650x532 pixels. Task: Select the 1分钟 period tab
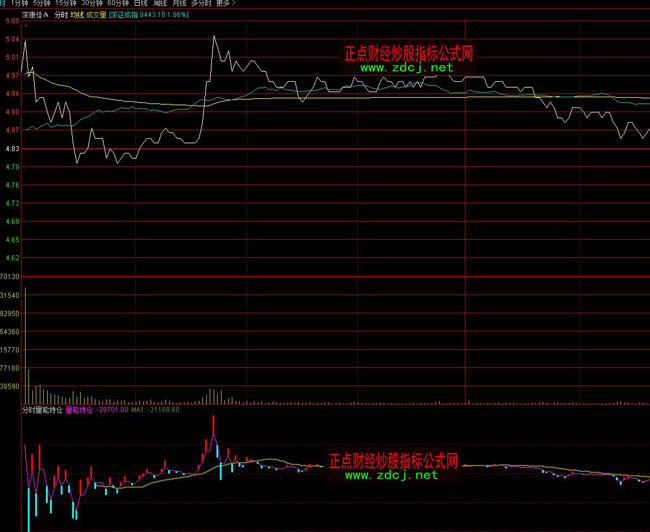(19, 4)
